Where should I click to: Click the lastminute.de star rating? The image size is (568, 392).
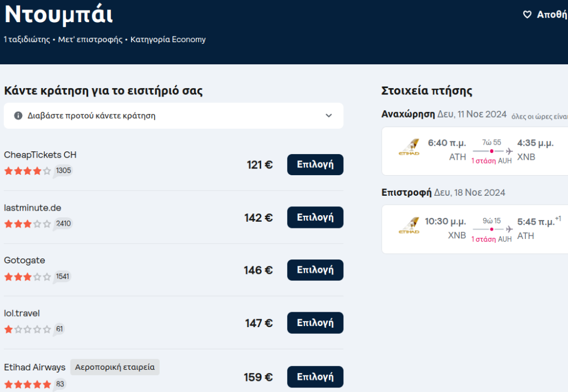click(x=28, y=224)
